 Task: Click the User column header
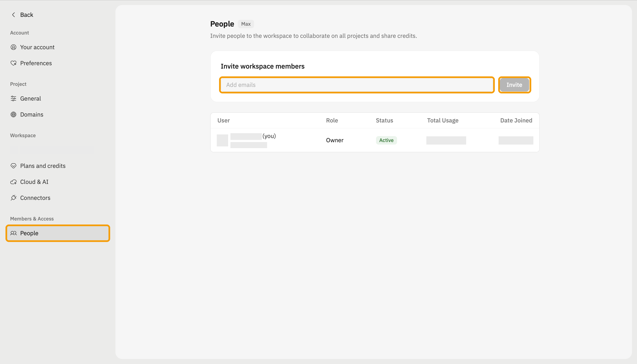(223, 121)
